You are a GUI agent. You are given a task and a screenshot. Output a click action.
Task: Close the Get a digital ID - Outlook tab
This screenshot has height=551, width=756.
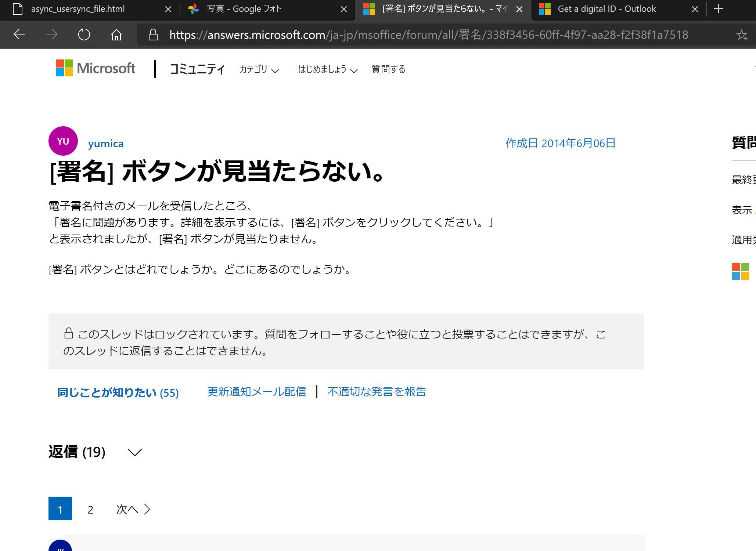tap(695, 9)
